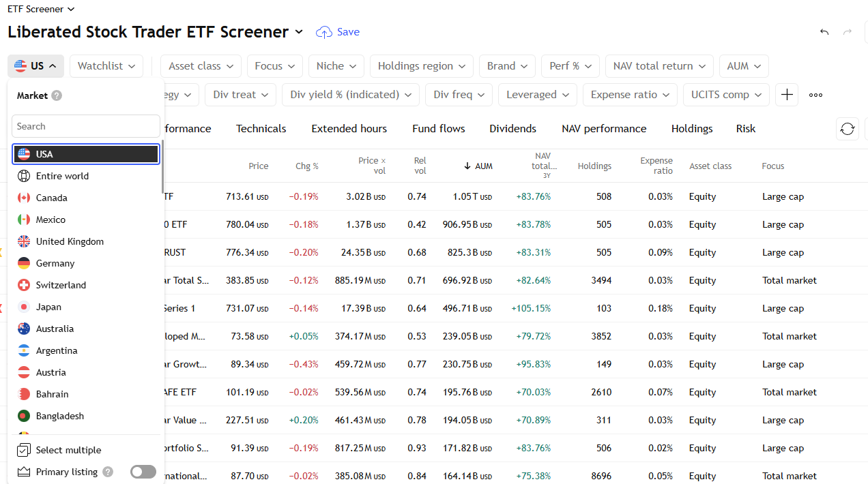Open the Div freq filter dropdown
This screenshot has width=868, height=484.
tap(459, 95)
